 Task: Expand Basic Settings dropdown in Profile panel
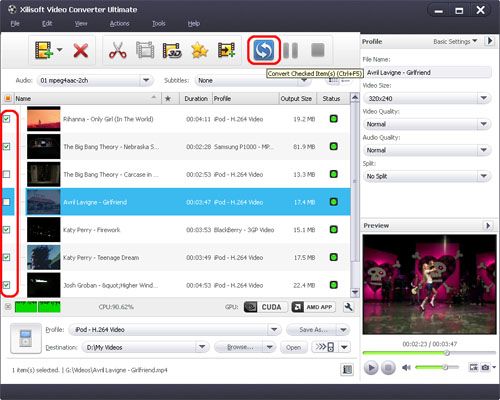click(455, 41)
